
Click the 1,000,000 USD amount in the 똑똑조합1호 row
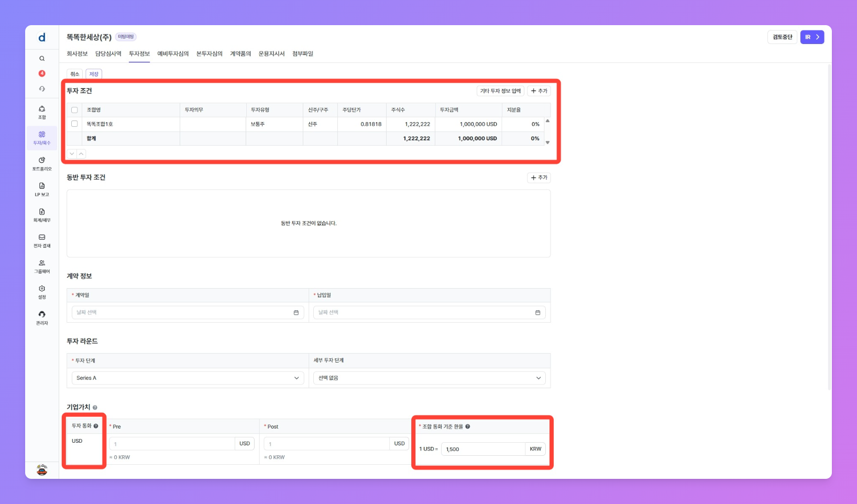[x=478, y=124]
